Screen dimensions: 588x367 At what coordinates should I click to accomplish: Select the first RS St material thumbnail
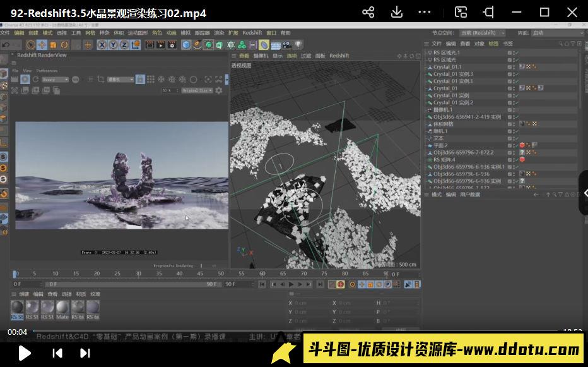click(x=17, y=310)
